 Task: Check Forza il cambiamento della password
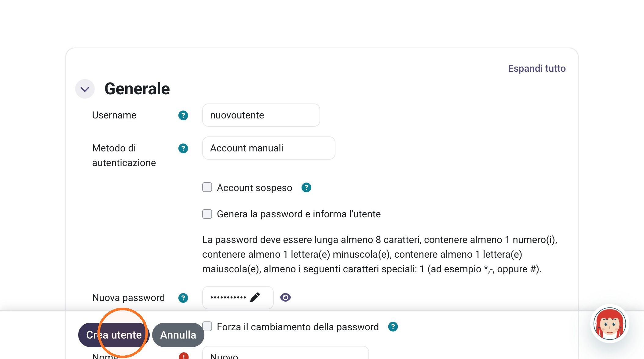click(x=207, y=326)
